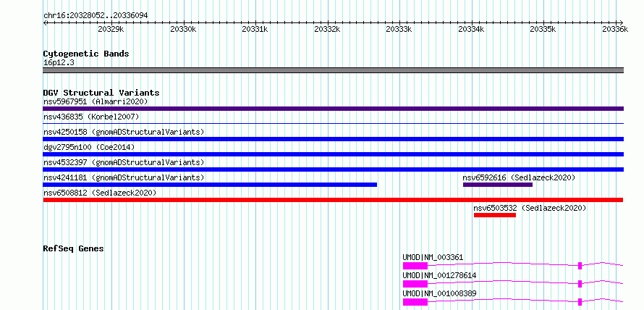Open variant nsv5967951 (Almarri2020) label
The image size is (644, 310).
coord(96,101)
